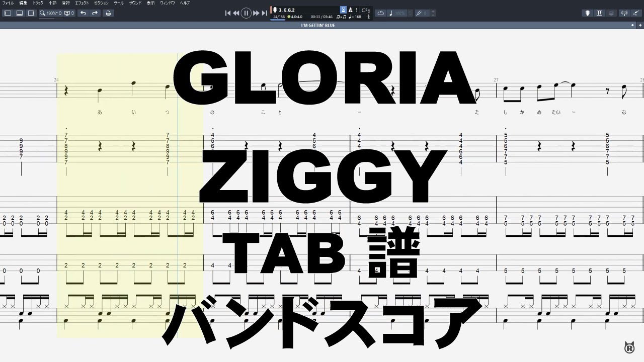Viewport: 644px width, 362px height.
Task: Jump to the first bar
Action: pos(228,13)
